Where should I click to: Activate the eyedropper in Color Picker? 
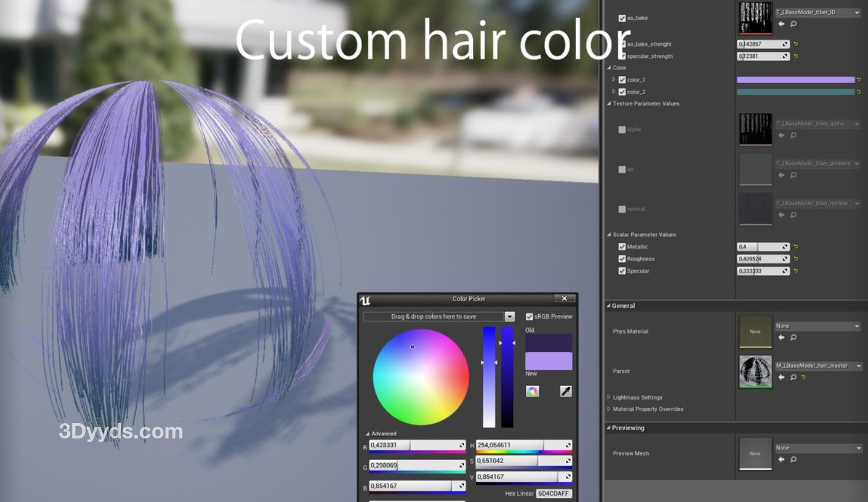(565, 391)
